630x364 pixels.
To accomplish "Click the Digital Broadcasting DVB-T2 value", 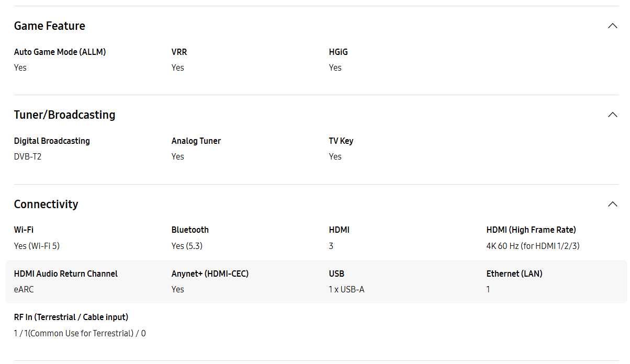I will pos(28,156).
